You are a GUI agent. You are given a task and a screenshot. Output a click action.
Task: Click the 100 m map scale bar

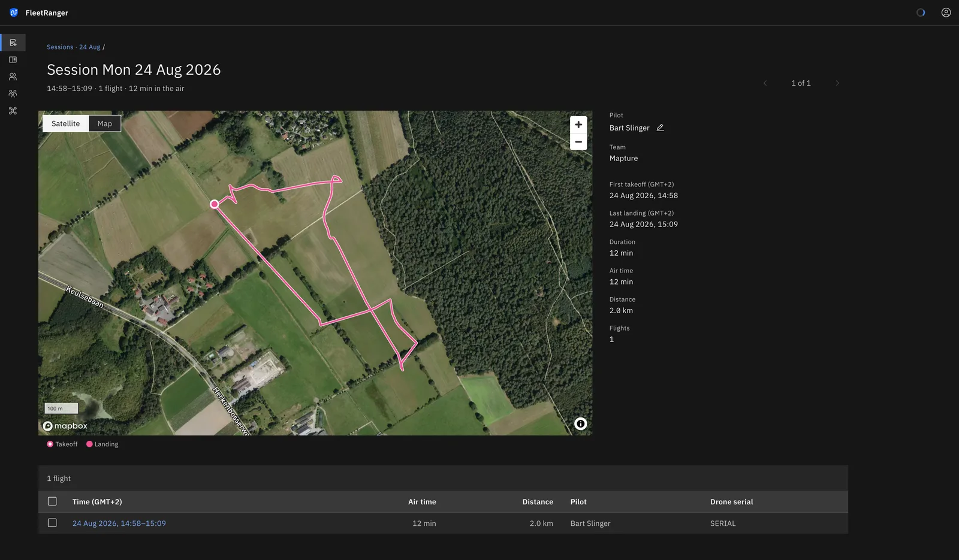(x=61, y=408)
